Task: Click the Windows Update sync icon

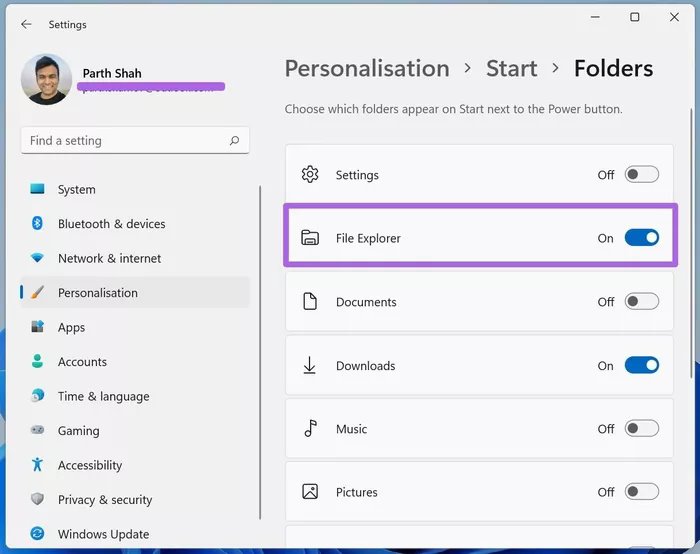Action: pos(38,533)
